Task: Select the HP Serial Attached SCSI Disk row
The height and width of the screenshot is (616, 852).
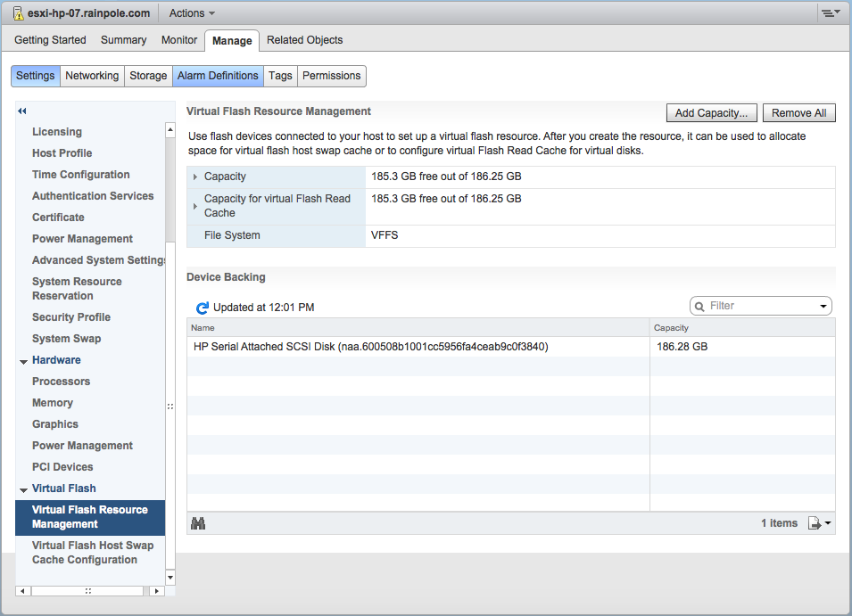Action: pyautogui.click(x=370, y=347)
